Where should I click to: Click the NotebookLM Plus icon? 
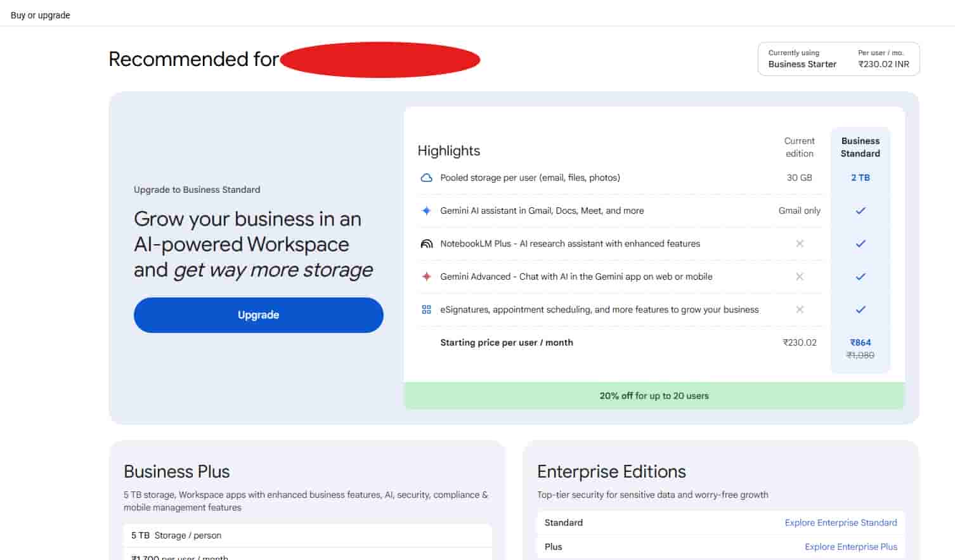[x=426, y=244]
